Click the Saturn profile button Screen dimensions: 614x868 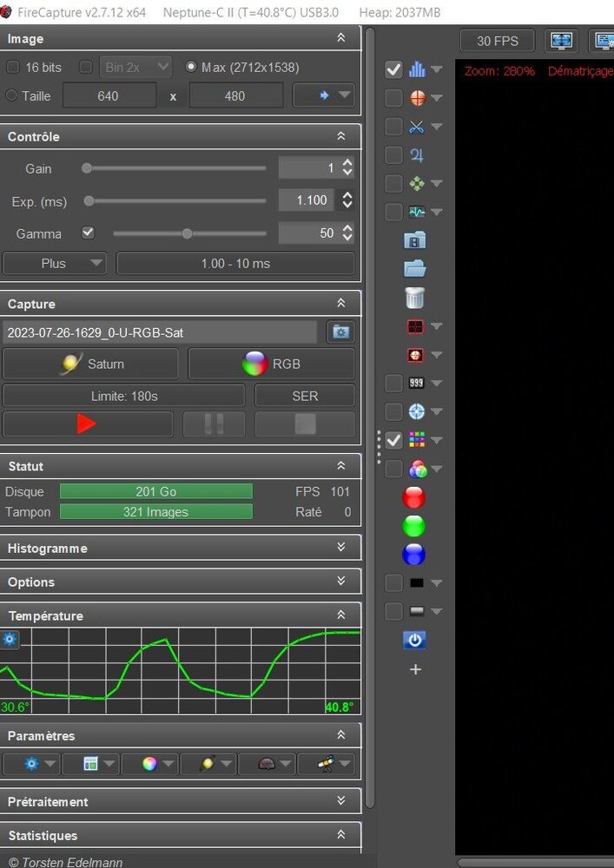coord(91,364)
